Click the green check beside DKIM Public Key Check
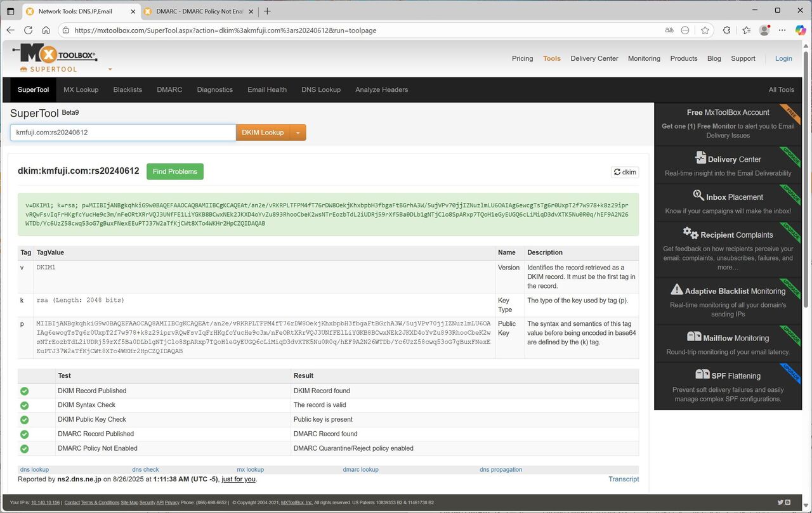The height and width of the screenshot is (513, 812). 25,420
